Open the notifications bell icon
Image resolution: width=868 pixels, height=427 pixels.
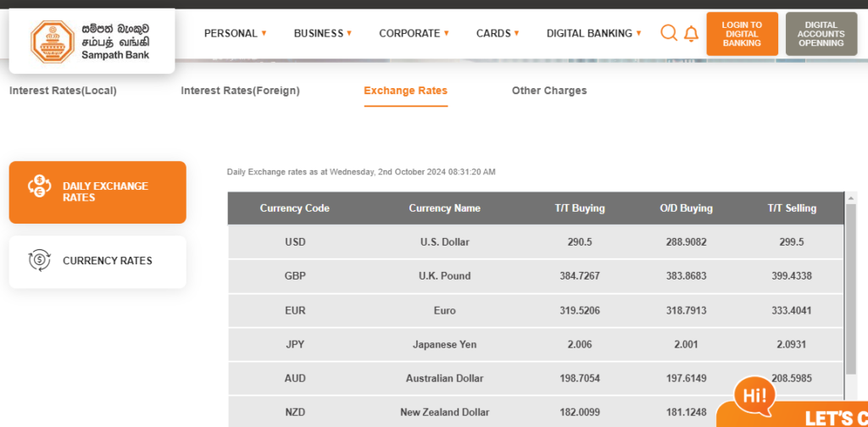click(x=691, y=34)
